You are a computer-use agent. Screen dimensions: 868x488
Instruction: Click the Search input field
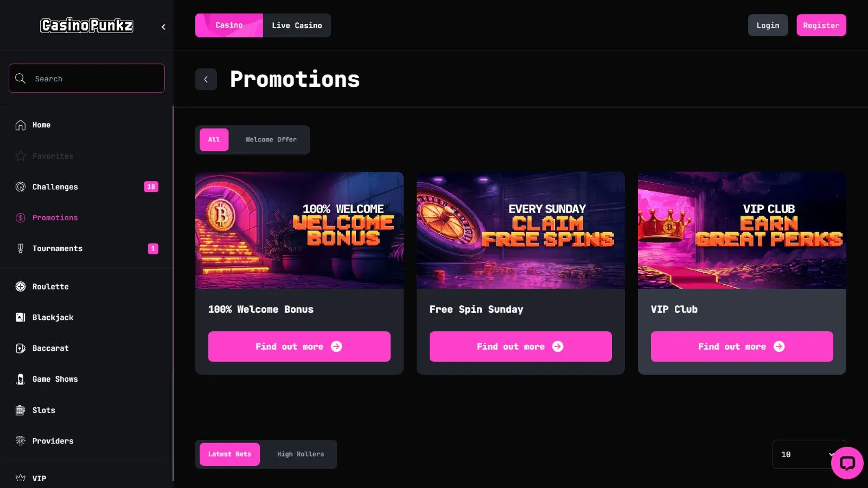tap(92, 79)
